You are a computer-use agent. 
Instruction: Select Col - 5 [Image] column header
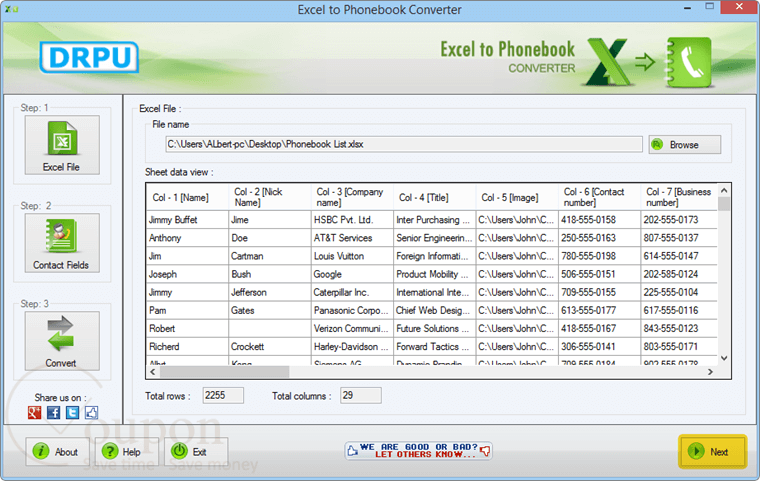[517, 197]
